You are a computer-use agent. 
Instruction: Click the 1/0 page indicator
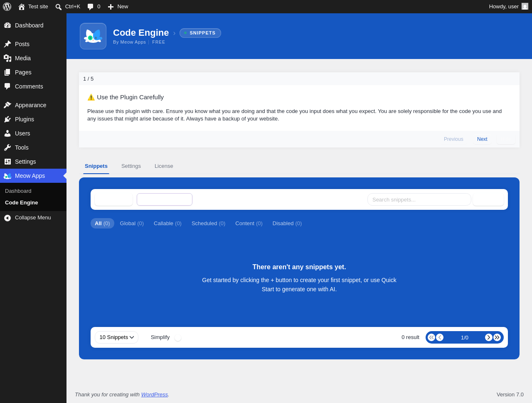click(465, 337)
